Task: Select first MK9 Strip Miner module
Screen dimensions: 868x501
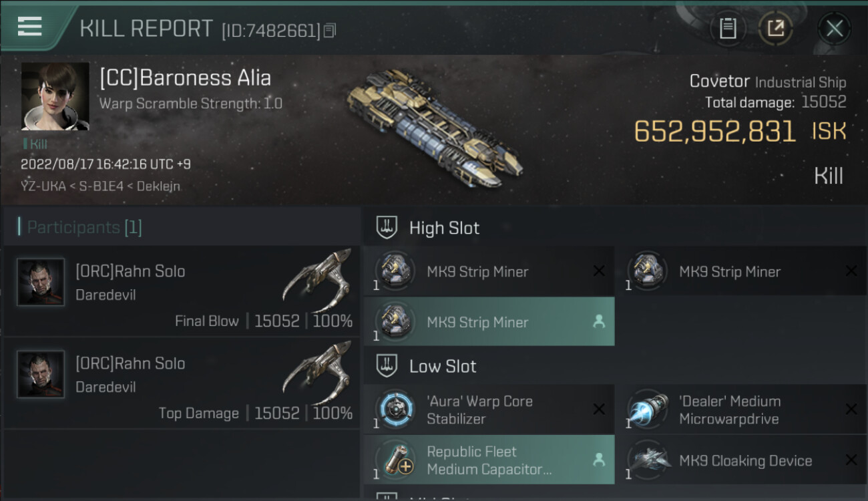Action: tap(489, 271)
